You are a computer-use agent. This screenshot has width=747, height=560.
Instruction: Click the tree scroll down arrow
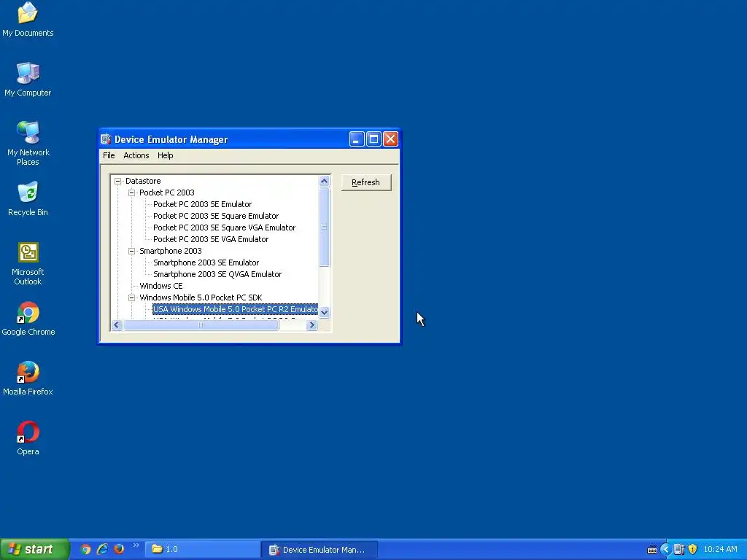pos(325,312)
